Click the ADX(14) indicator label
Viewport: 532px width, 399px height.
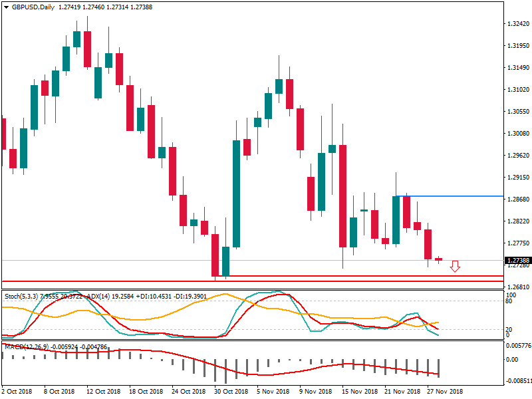98,296
